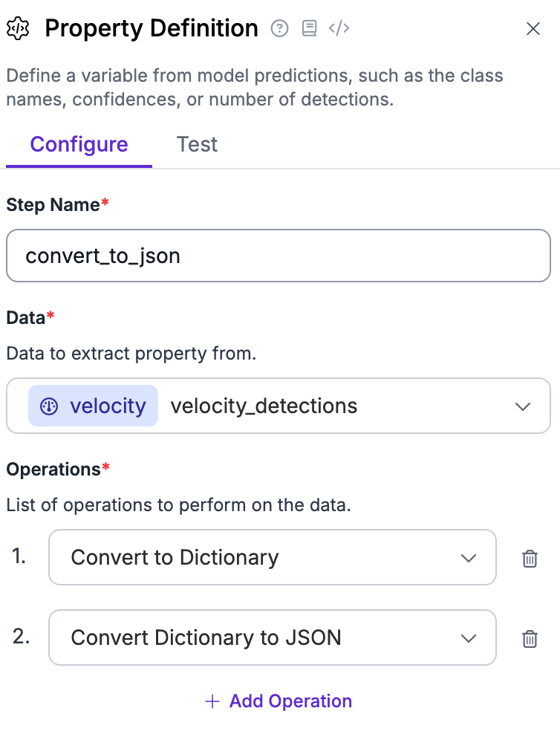This screenshot has width=560, height=740.
Task: Delete operation 1 with trash icon
Action: (x=530, y=558)
